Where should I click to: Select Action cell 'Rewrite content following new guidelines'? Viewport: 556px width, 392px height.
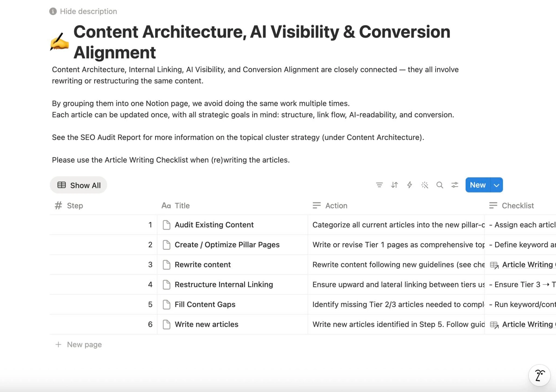click(x=396, y=265)
